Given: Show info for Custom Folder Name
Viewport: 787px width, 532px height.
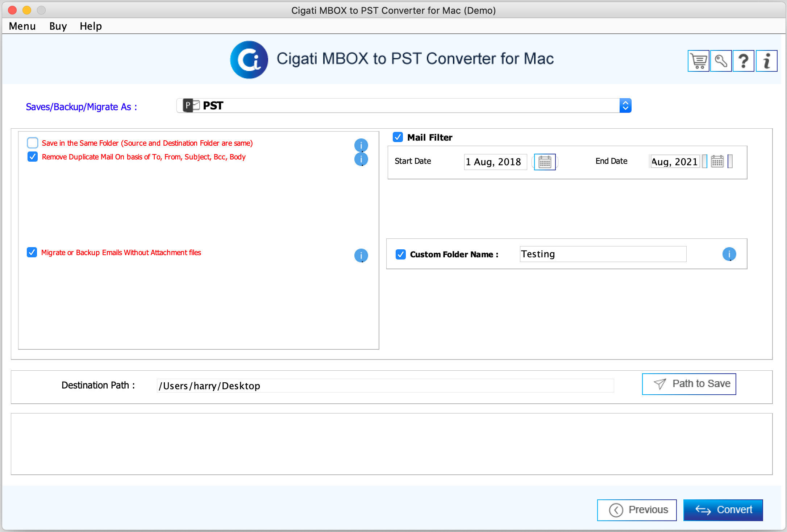Looking at the screenshot, I should coord(729,254).
